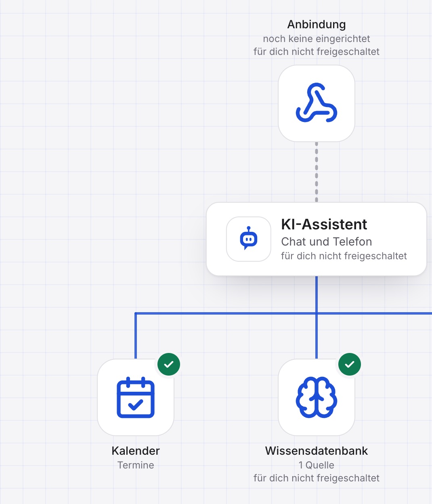Image resolution: width=432 pixels, height=504 pixels.
Task: Open the Anbindung webhook icon node
Action: (x=317, y=103)
